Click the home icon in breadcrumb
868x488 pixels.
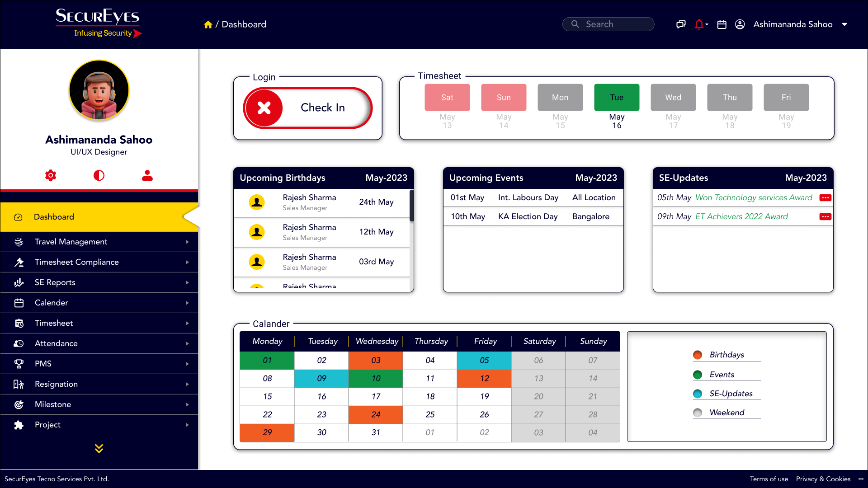(x=208, y=24)
